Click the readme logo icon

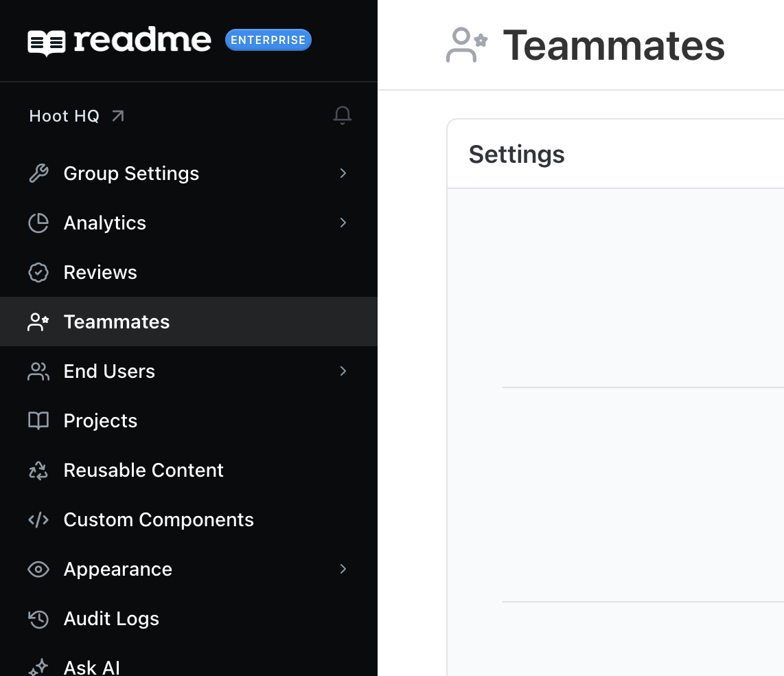(47, 43)
